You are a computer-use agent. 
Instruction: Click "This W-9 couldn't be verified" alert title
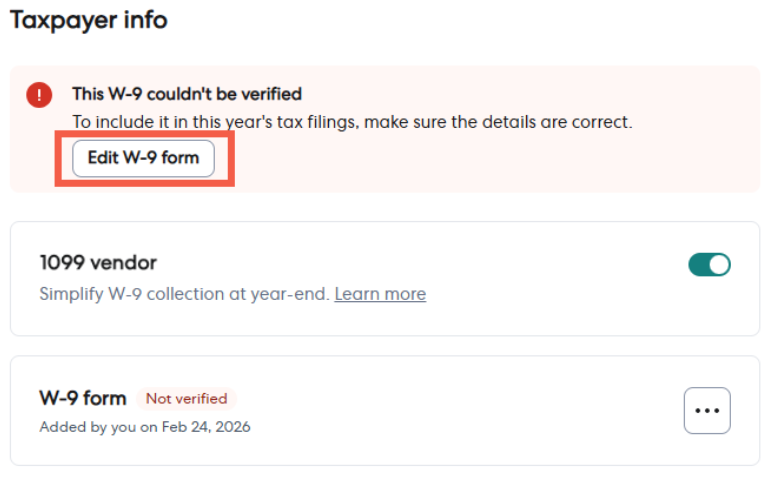187,94
